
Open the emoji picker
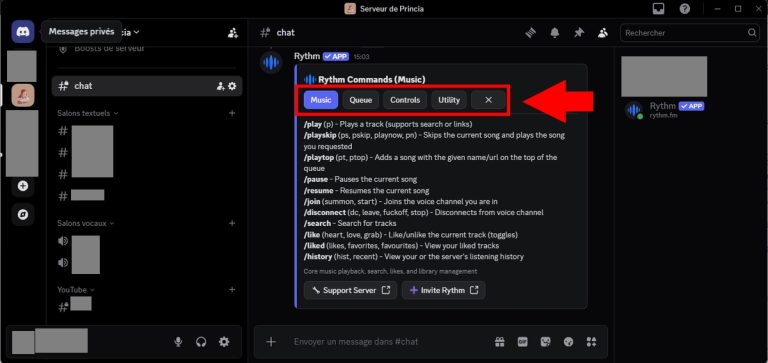[x=568, y=341]
